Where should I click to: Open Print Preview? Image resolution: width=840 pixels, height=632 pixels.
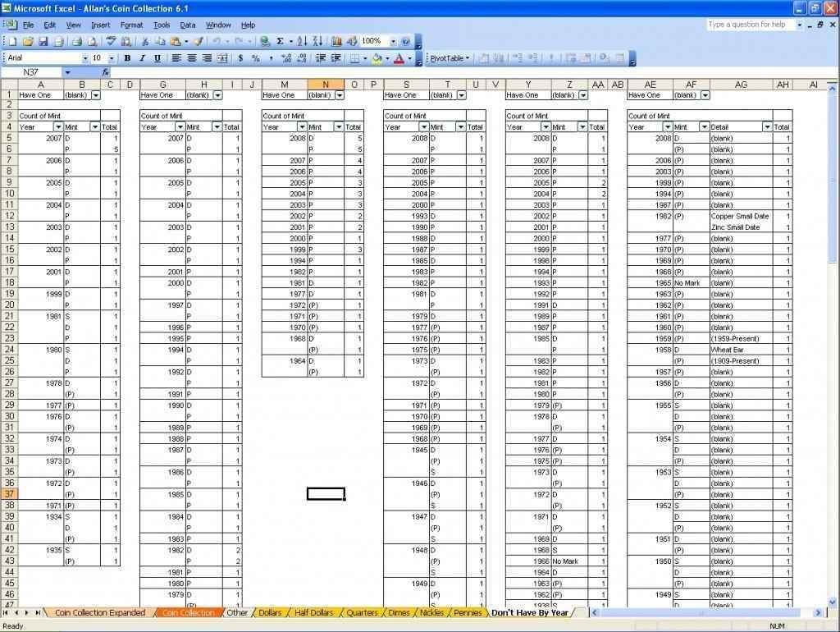point(93,41)
